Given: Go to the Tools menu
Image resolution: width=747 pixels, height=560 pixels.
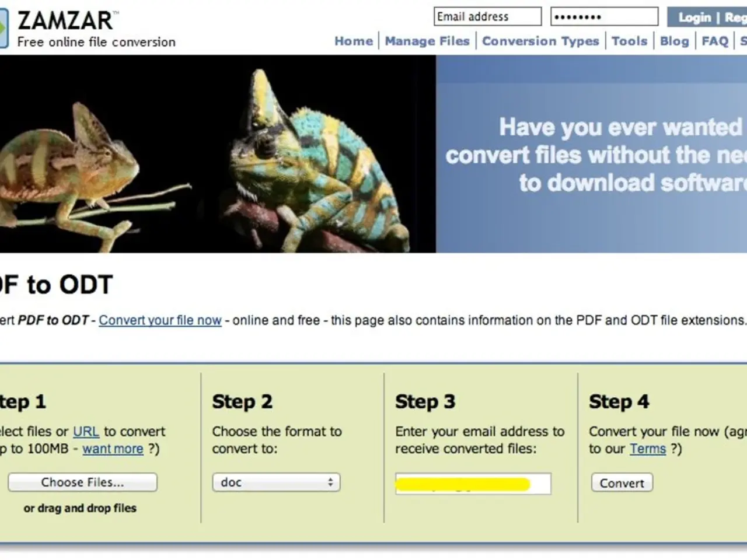Looking at the screenshot, I should point(629,41).
